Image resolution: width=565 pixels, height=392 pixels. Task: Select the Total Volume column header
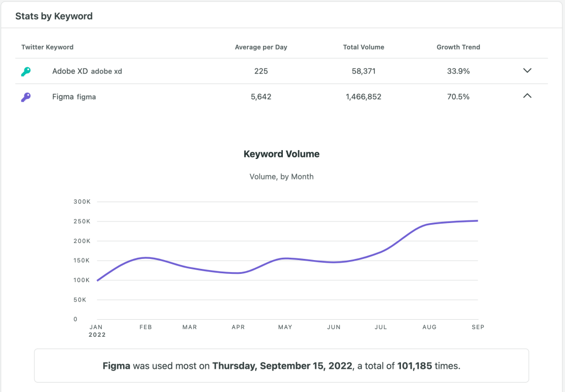pyautogui.click(x=363, y=47)
